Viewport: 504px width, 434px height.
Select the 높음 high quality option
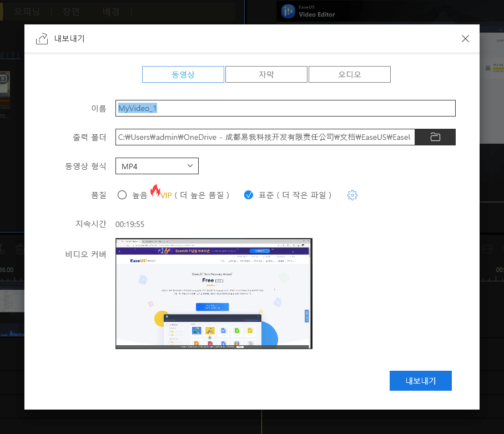pos(122,195)
